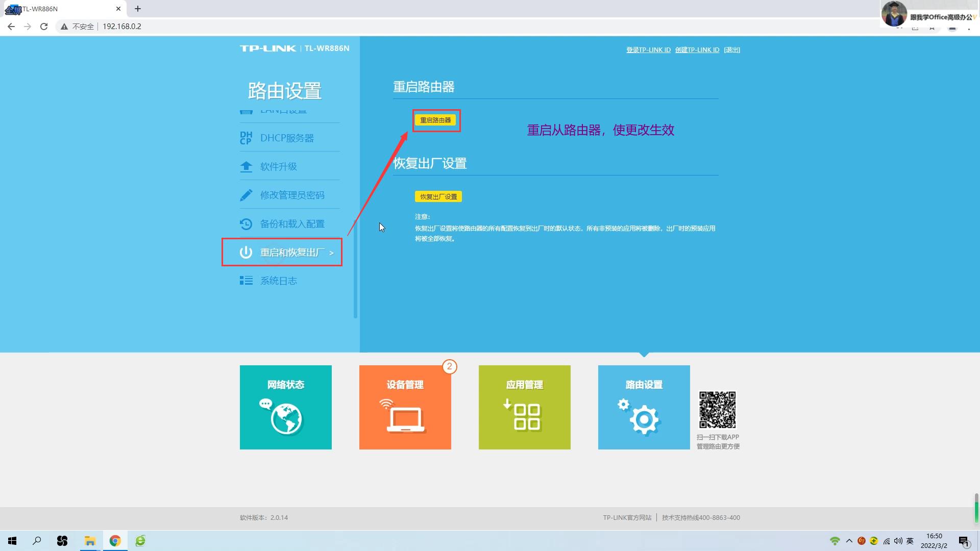The height and width of the screenshot is (551, 980).
Task: View 系统日志 from the sidebar
Action: point(278,280)
